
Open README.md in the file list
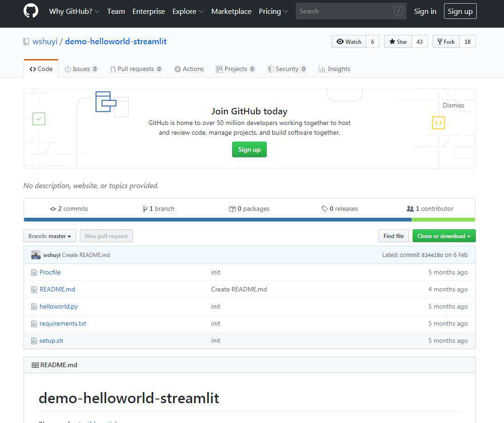pos(57,289)
